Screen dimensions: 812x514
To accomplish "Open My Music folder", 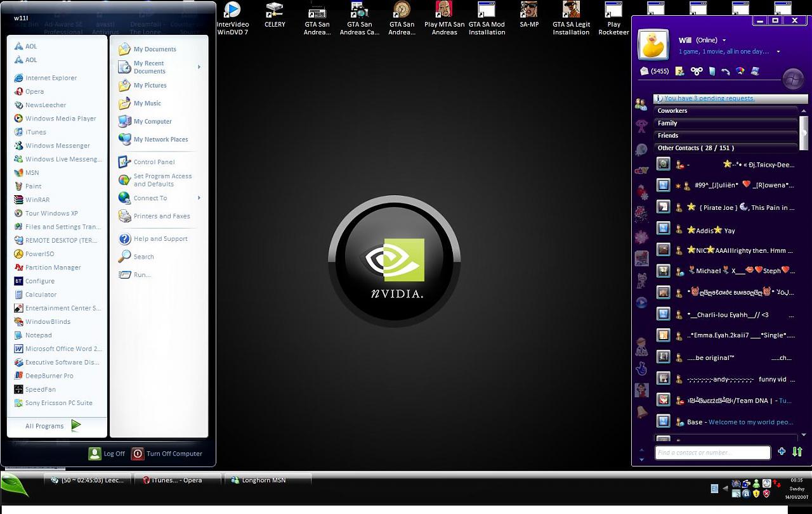I will 140,103.
